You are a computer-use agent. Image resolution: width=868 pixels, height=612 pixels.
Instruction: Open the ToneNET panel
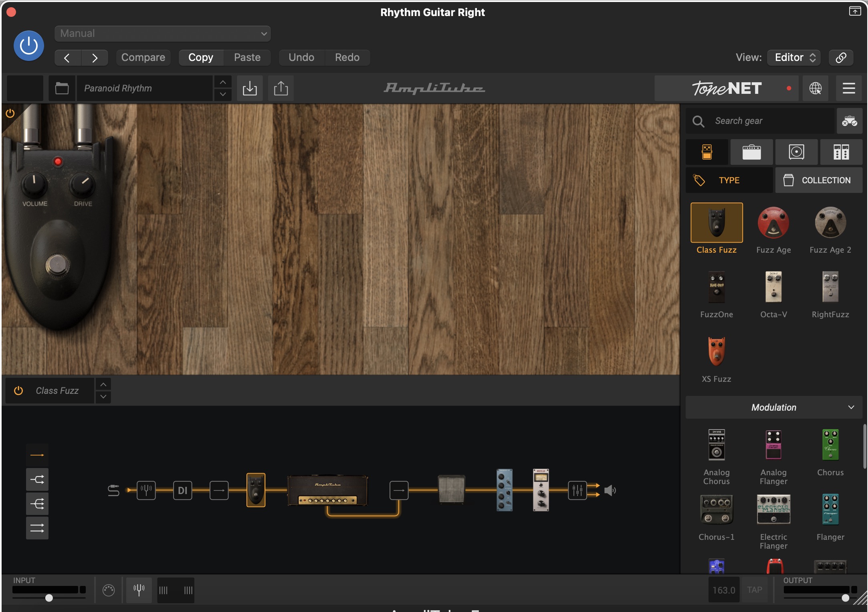click(726, 88)
